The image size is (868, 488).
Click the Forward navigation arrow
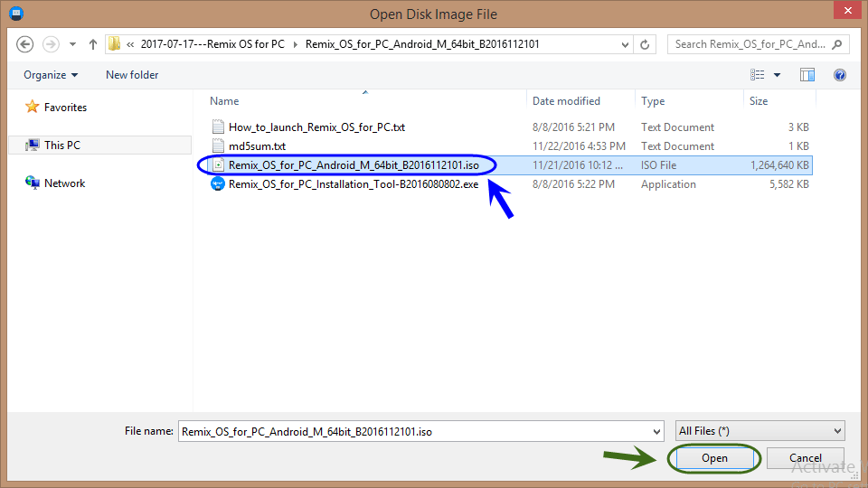click(x=51, y=44)
